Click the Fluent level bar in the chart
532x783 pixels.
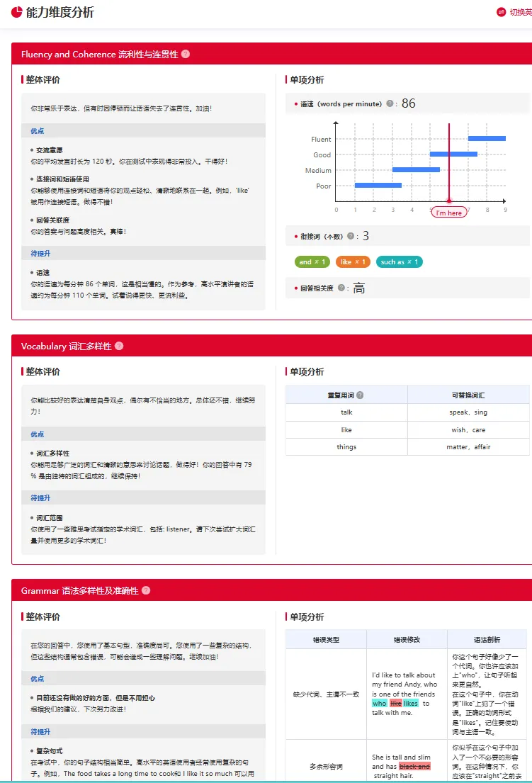487,139
